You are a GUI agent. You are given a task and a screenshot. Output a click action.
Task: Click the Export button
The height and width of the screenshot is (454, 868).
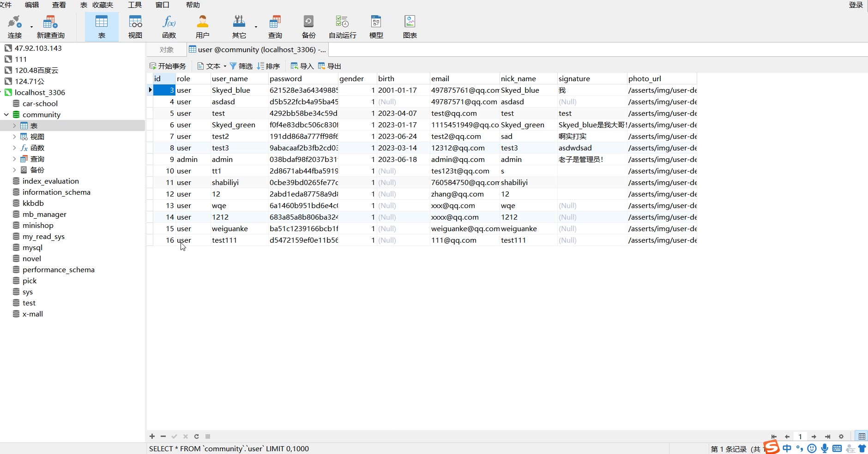pyautogui.click(x=330, y=66)
